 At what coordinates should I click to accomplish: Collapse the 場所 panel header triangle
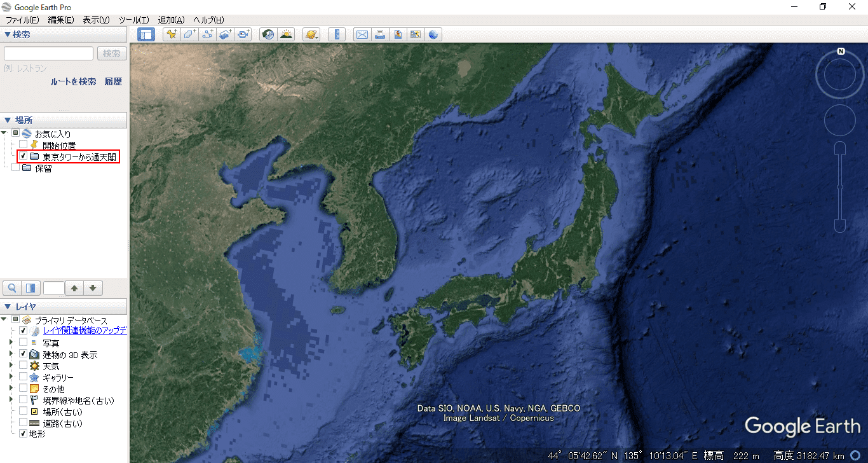coord(8,120)
